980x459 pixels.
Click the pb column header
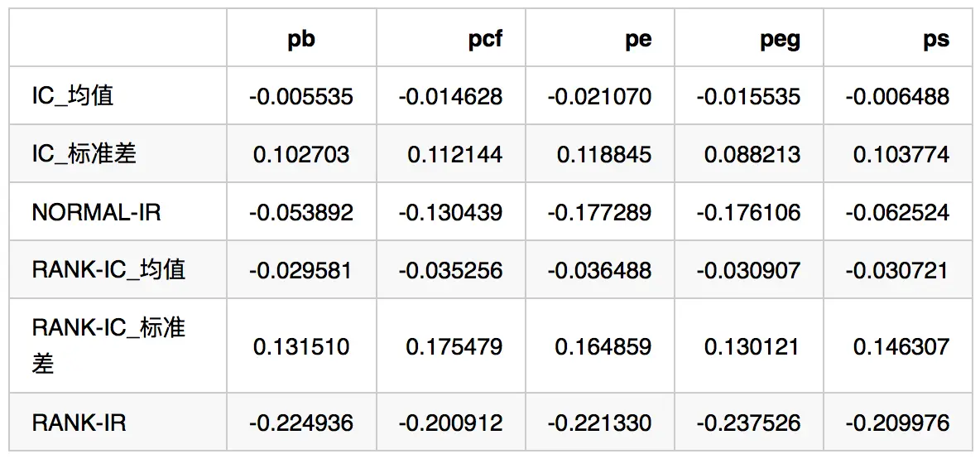coord(301,39)
